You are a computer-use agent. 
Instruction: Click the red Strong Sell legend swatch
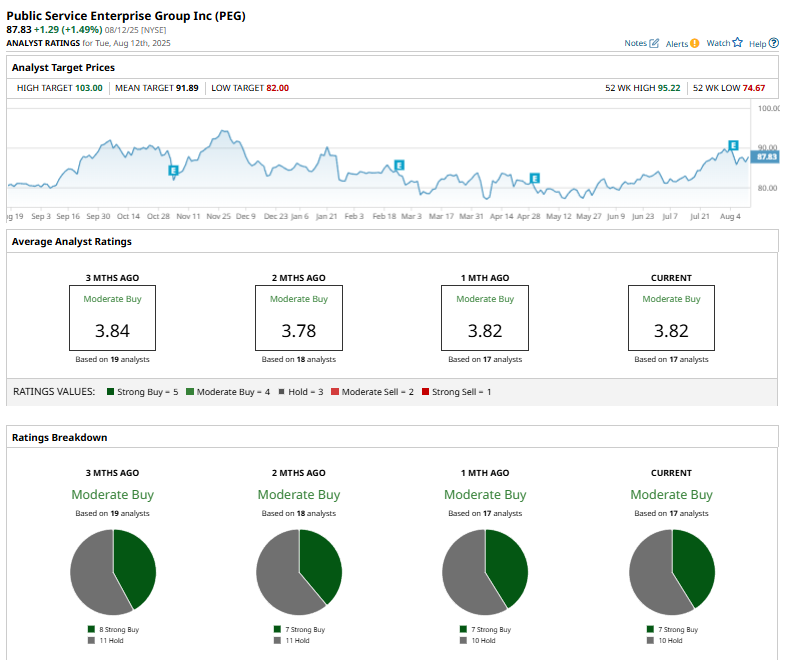tap(426, 391)
